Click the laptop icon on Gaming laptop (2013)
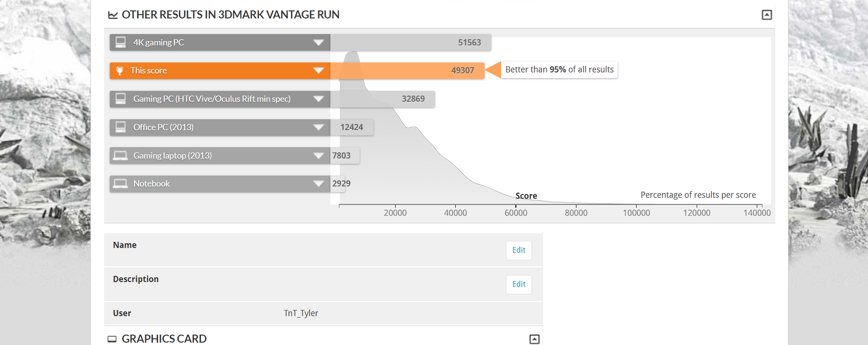Image resolution: width=868 pixels, height=345 pixels. tap(120, 155)
